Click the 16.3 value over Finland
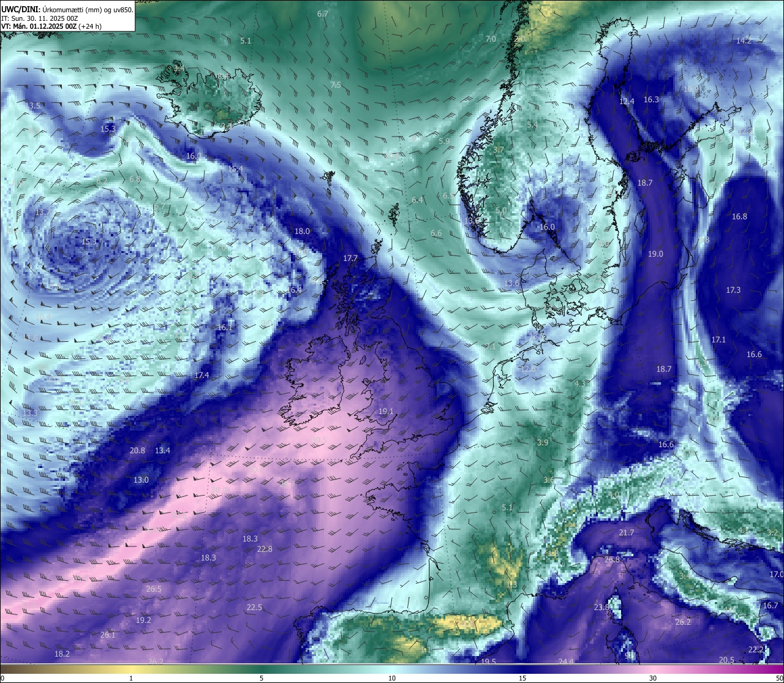 point(651,99)
